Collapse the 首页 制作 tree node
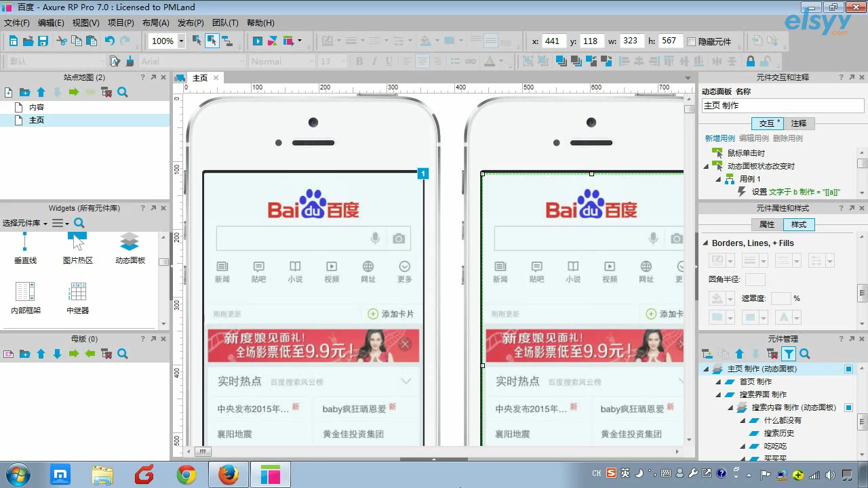This screenshot has width=868, height=488. coord(718,382)
